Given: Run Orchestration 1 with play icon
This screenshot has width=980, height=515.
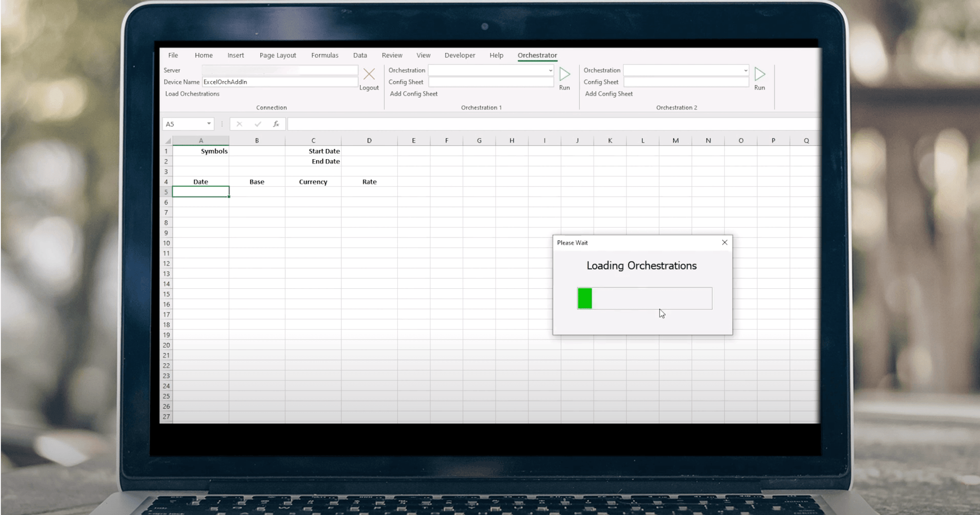Looking at the screenshot, I should coord(564,74).
